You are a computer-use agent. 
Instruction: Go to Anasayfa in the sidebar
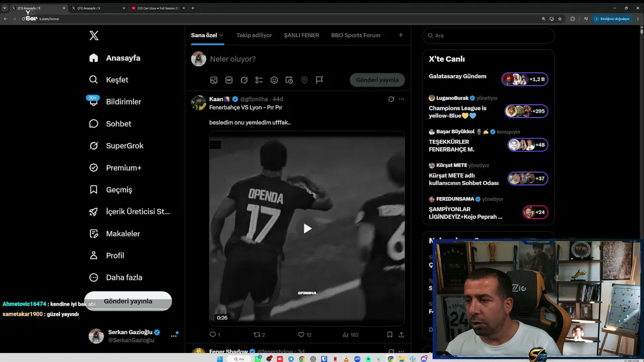[115, 58]
